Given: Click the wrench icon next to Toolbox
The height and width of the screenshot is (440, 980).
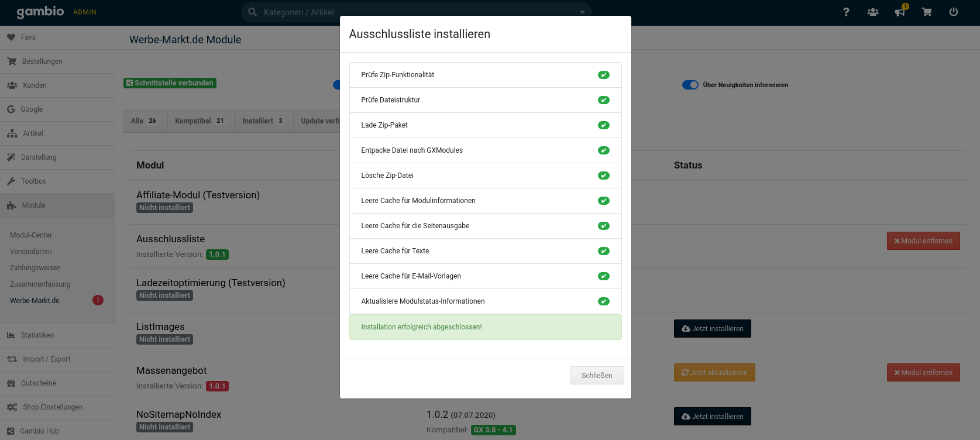Looking at the screenshot, I should click(x=11, y=181).
